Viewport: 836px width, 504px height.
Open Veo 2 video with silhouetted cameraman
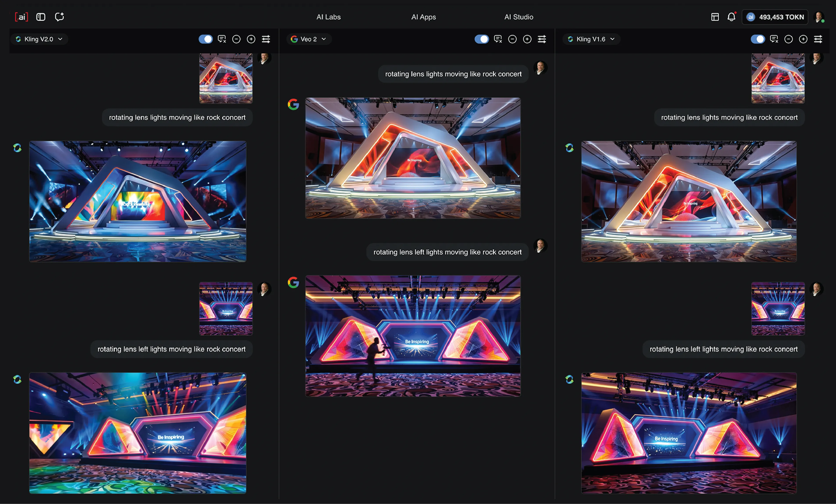tap(413, 336)
